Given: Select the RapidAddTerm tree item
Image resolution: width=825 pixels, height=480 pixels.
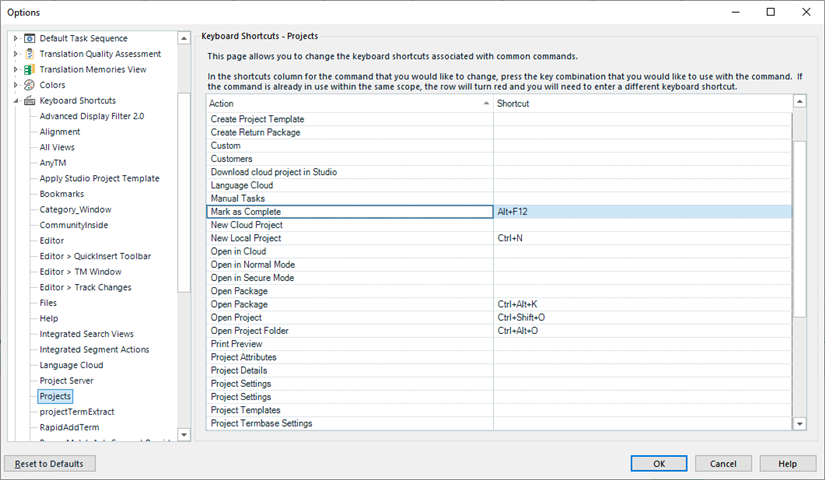Looking at the screenshot, I should coord(69,427).
